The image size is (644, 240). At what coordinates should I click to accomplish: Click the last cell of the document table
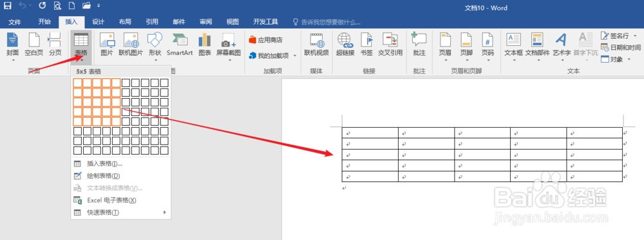(594, 176)
